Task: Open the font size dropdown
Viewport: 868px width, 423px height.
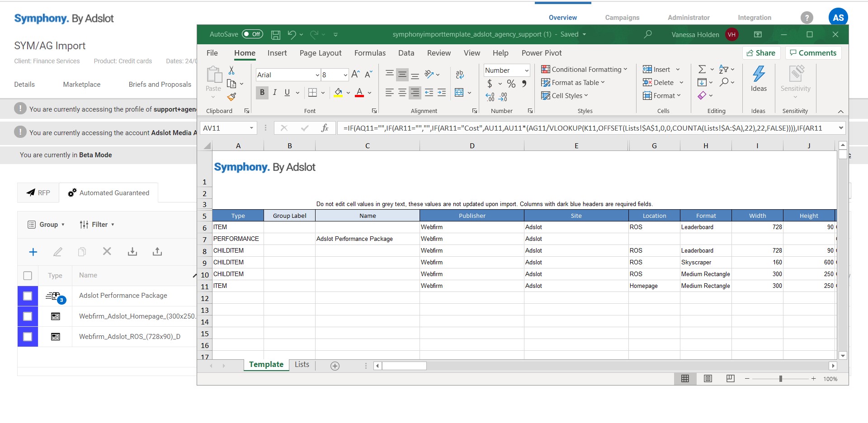Action: point(345,75)
